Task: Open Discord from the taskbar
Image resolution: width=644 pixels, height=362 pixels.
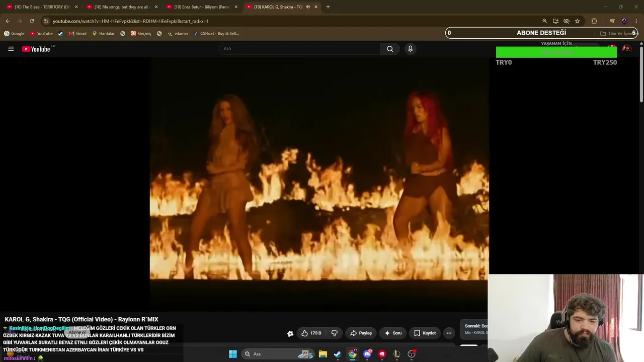Action: coord(368,354)
